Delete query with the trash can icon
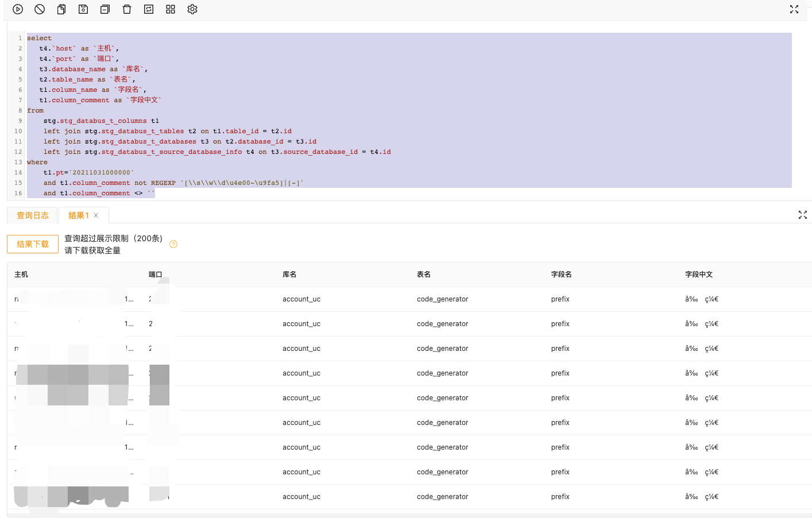Viewport: 812px width, 518px height. pyautogui.click(x=127, y=9)
